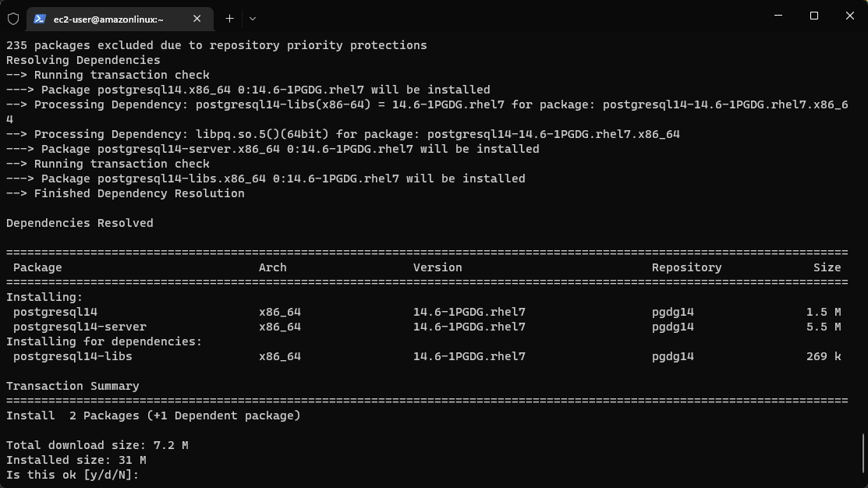Click the pgdg14 repository label
Screen dimensions: 868x488
671,312
